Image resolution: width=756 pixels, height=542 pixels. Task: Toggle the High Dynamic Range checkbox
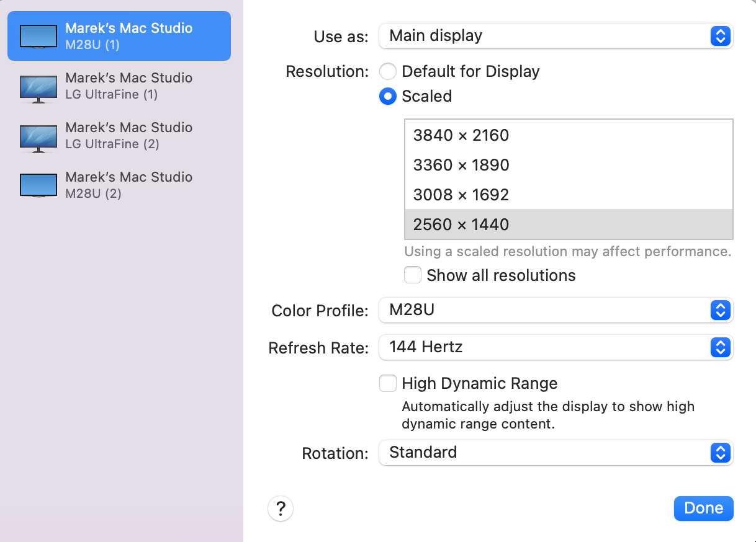[388, 384]
